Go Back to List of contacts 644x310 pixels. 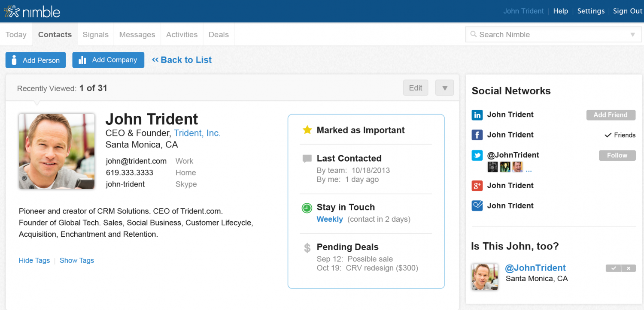[182, 60]
